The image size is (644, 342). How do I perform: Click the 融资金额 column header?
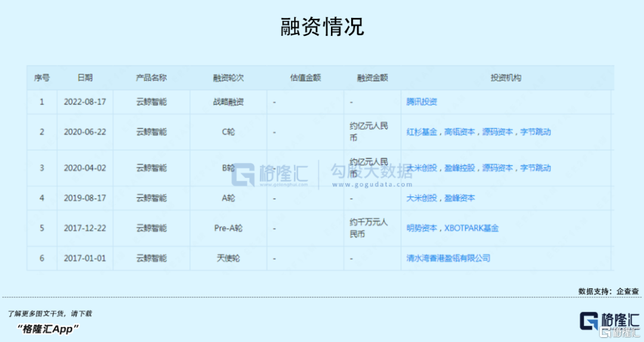click(372, 78)
